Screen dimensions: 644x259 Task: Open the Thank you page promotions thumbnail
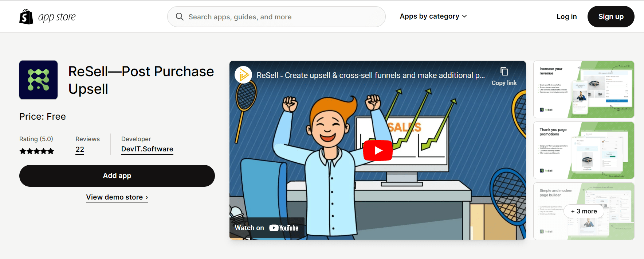(584, 150)
